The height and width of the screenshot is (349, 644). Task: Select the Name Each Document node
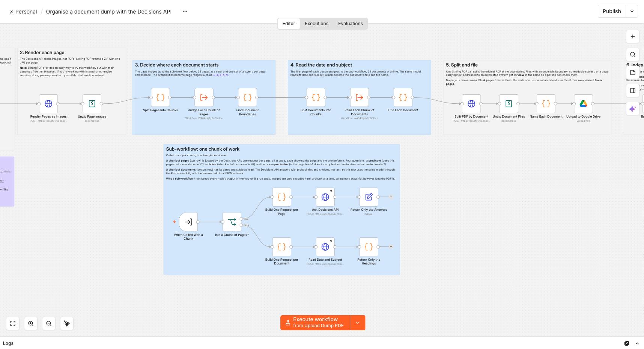[546, 104]
